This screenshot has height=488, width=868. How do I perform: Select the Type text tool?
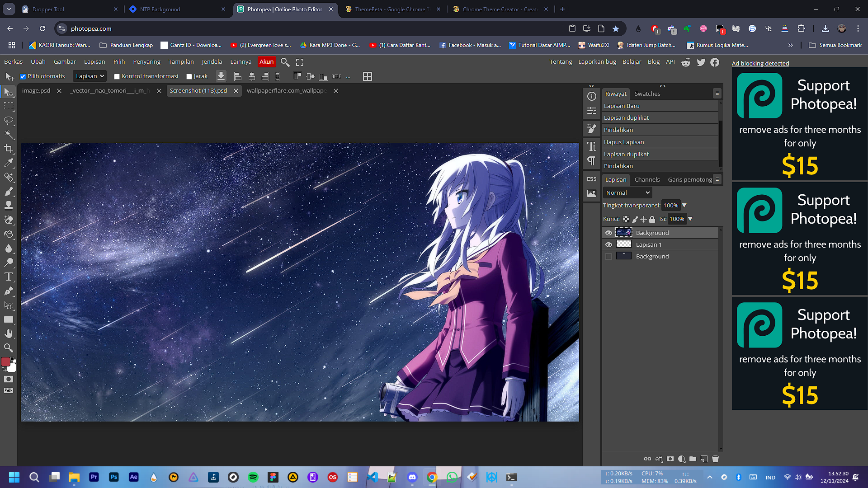pos(9,277)
